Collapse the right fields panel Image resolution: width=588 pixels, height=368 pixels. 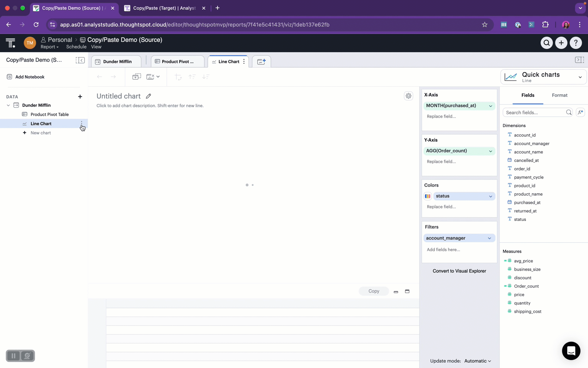click(579, 60)
